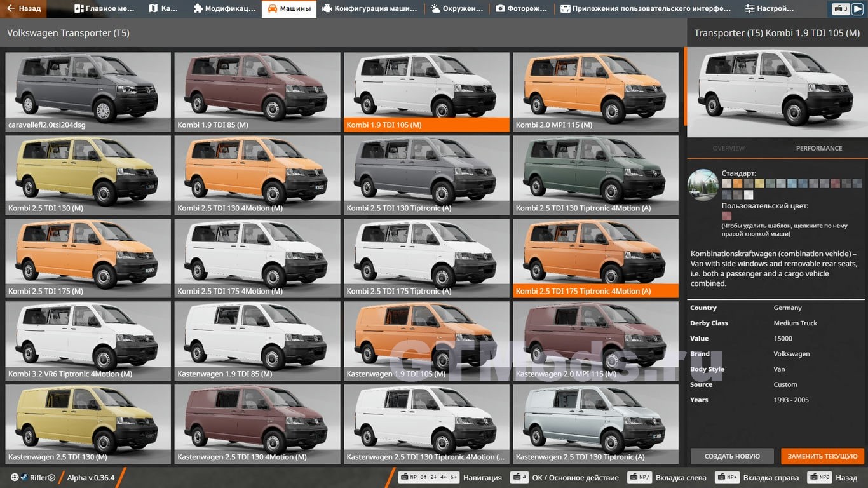The width and height of the screenshot is (868, 488).
Task: Open the Фоторежим camera tab
Action: pos(522,9)
